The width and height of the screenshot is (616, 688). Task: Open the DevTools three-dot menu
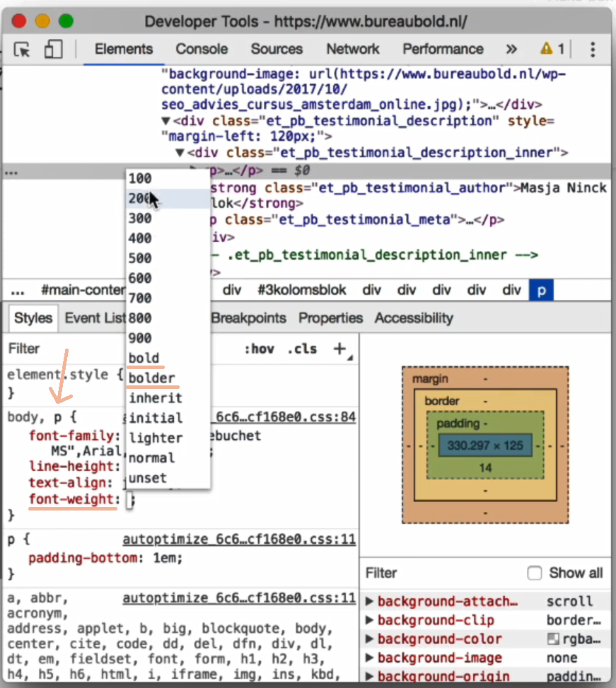(x=593, y=49)
